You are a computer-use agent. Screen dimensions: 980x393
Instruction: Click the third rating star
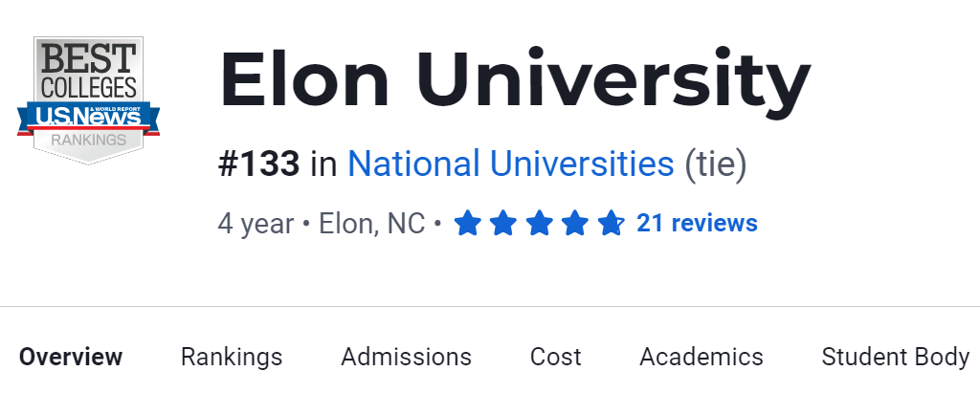click(539, 224)
